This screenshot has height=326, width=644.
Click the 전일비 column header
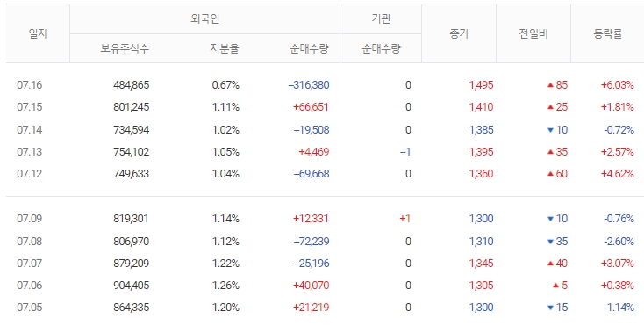(x=533, y=33)
